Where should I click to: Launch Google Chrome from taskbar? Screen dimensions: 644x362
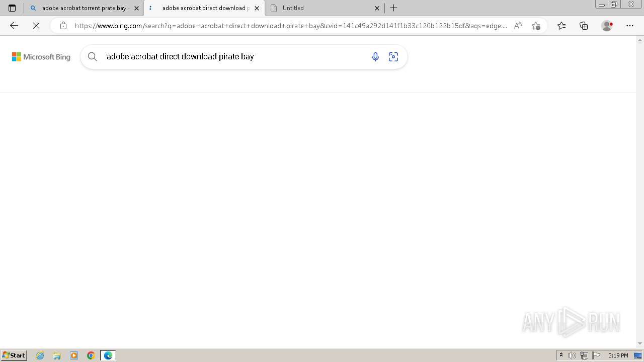click(91, 355)
